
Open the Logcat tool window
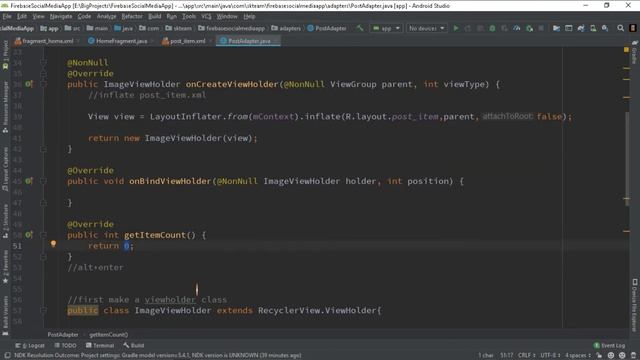tap(30, 345)
